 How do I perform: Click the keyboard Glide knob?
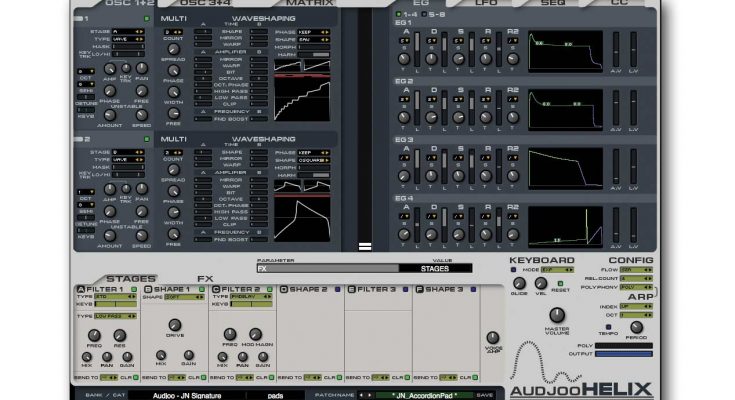(x=517, y=284)
